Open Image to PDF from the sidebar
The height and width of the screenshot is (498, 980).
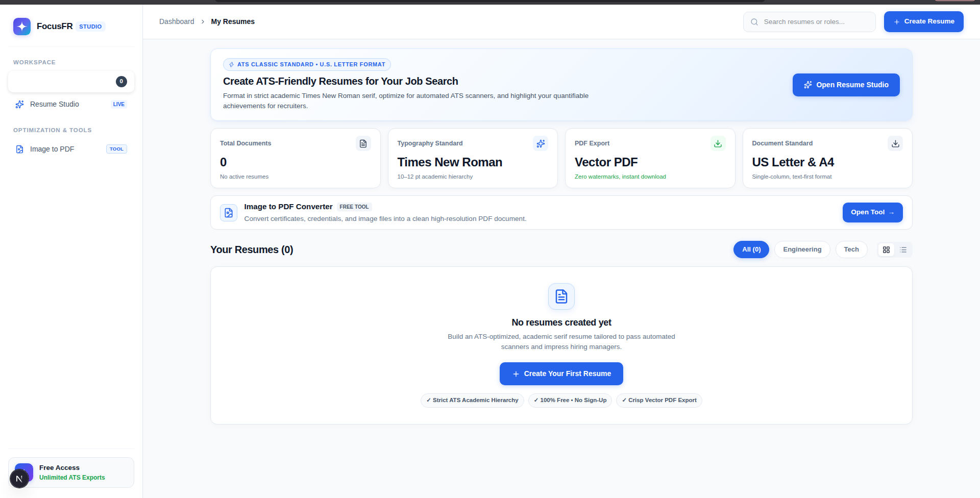pos(71,149)
